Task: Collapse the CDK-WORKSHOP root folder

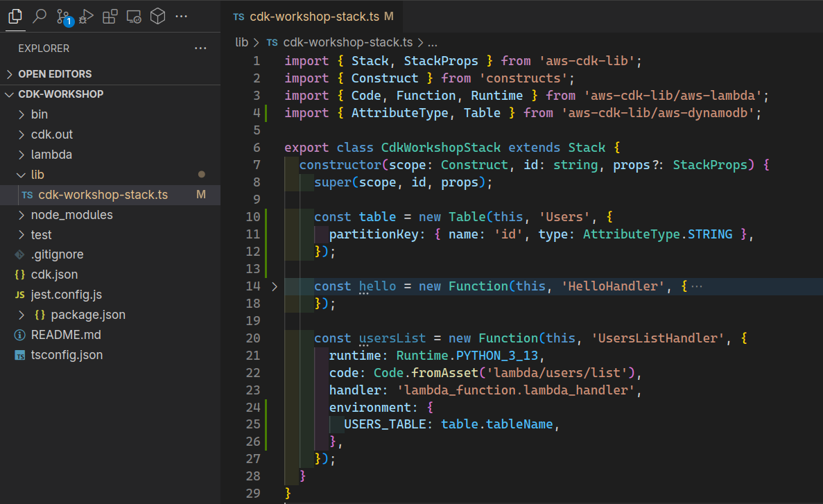Action: coord(10,94)
